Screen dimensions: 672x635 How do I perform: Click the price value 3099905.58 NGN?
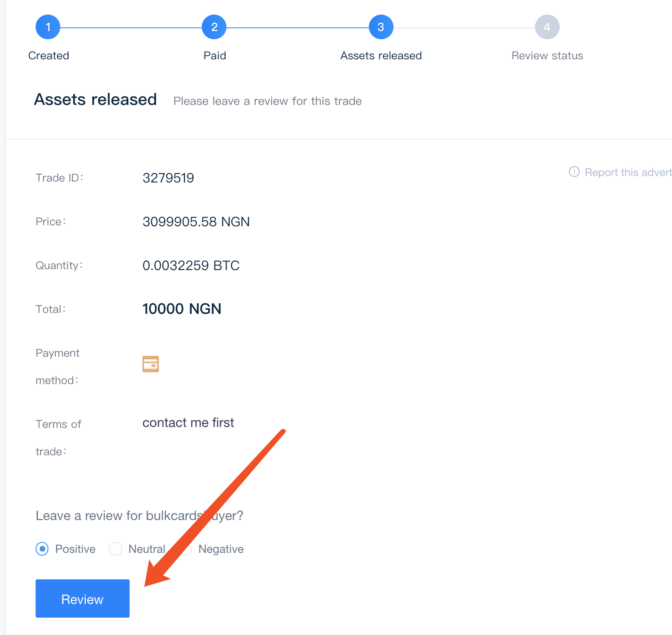(196, 222)
